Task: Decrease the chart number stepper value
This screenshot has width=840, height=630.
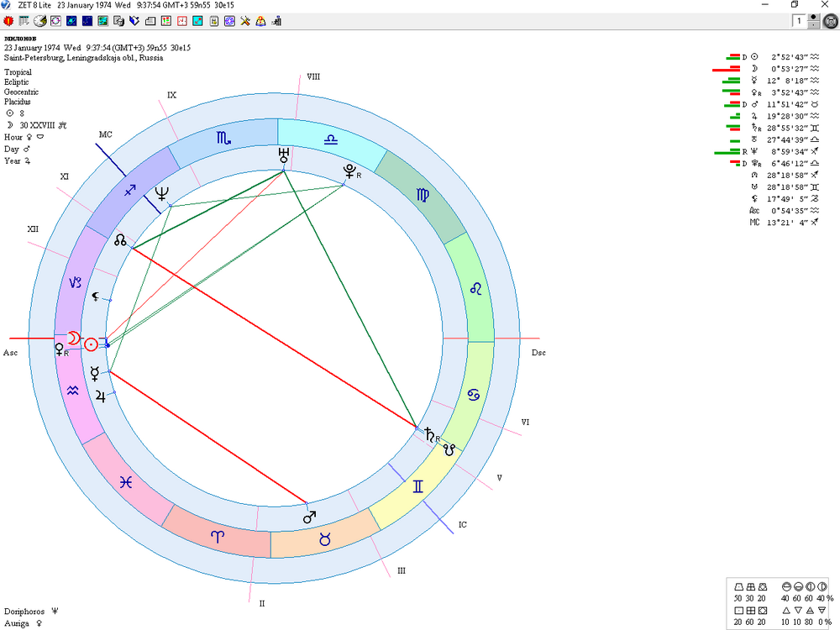Action: click(814, 24)
